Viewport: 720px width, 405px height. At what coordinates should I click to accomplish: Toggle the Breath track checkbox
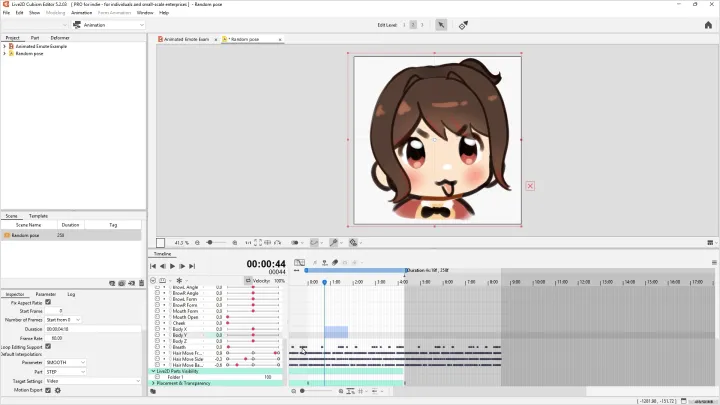[158, 347]
